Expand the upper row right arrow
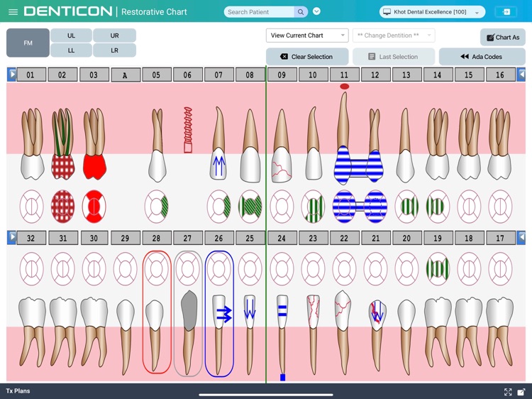 click(521, 75)
